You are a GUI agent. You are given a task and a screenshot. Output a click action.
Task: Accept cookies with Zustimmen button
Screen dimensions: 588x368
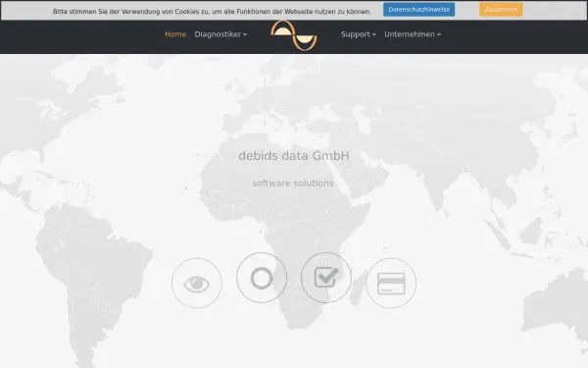click(x=501, y=10)
